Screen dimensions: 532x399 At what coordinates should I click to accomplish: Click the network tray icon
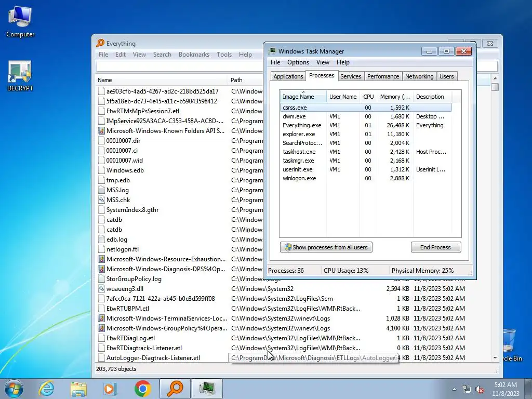(467, 389)
